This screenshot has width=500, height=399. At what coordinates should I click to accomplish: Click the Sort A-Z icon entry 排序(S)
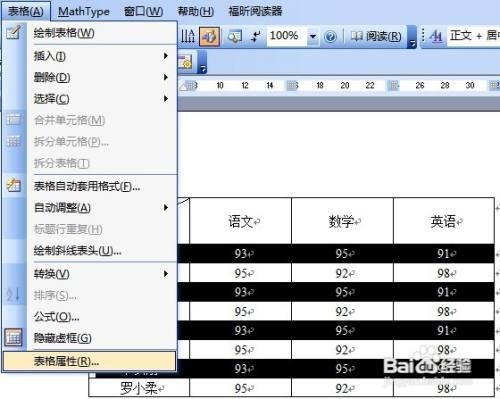[x=14, y=295]
